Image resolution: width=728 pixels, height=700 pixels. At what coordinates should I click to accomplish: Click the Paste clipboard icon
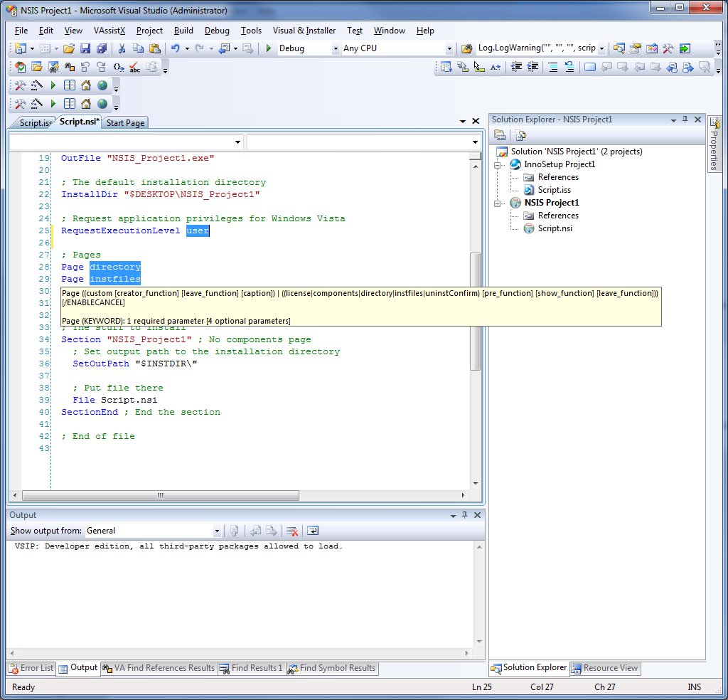coord(154,48)
